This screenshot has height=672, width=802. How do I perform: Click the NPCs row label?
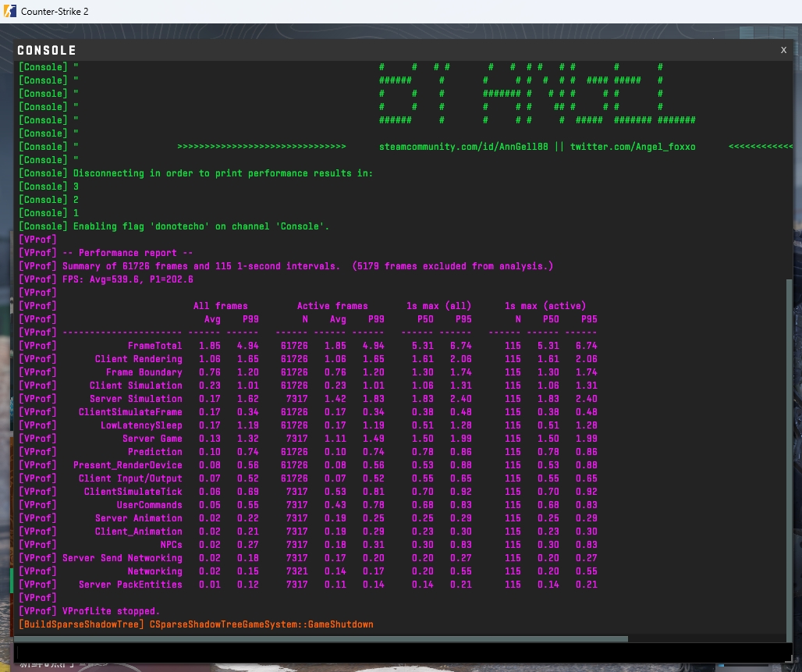[172, 546]
